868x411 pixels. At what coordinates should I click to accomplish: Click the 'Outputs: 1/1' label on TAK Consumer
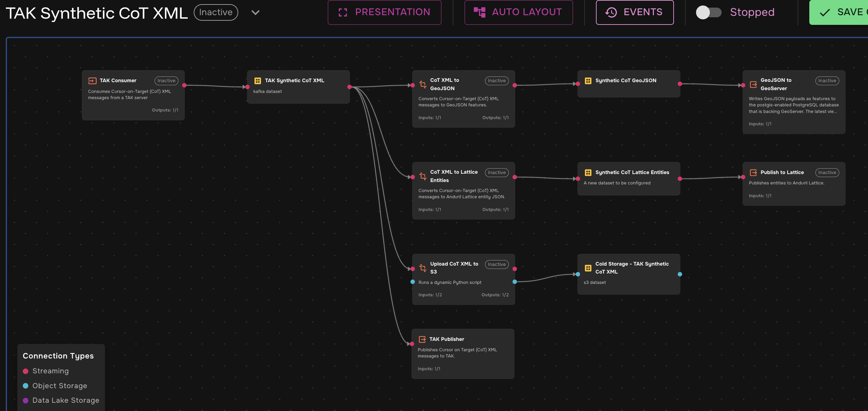pos(165,110)
